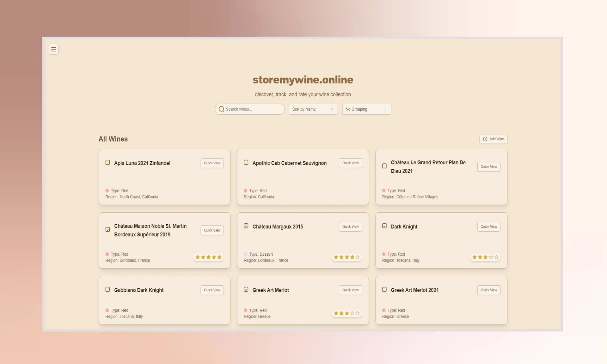Click the dessert type dot on Château Margaux card
The height and width of the screenshot is (364, 607).
pos(245,254)
